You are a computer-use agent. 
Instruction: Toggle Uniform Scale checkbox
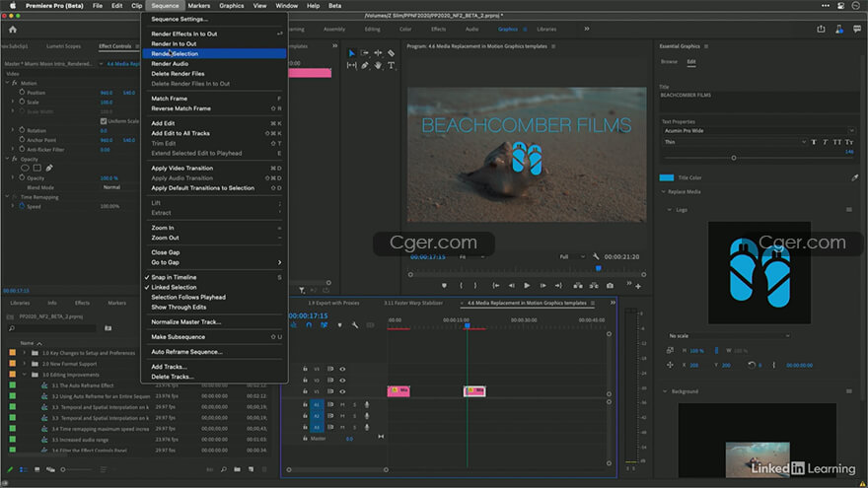(x=103, y=121)
